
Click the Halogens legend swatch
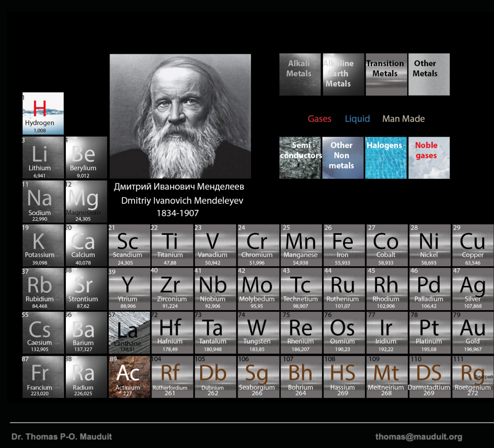tap(386, 158)
